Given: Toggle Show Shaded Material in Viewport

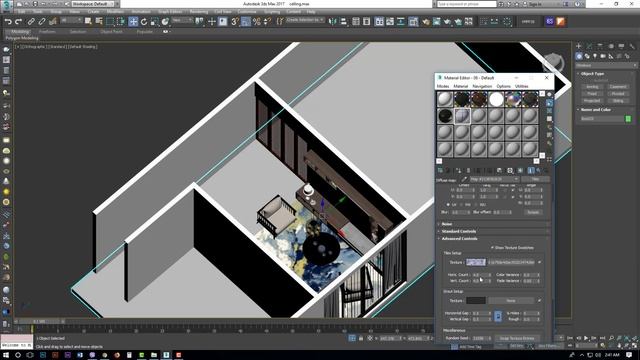Looking at the screenshot, I should [x=520, y=170].
